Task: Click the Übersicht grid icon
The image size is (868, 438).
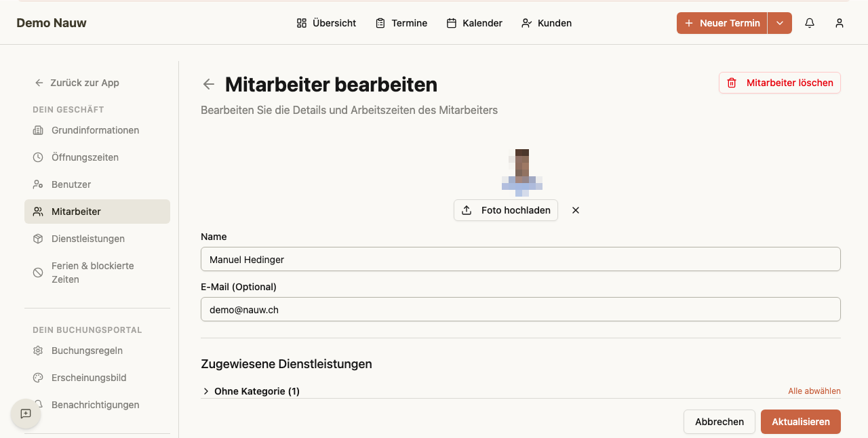Action: pos(302,23)
